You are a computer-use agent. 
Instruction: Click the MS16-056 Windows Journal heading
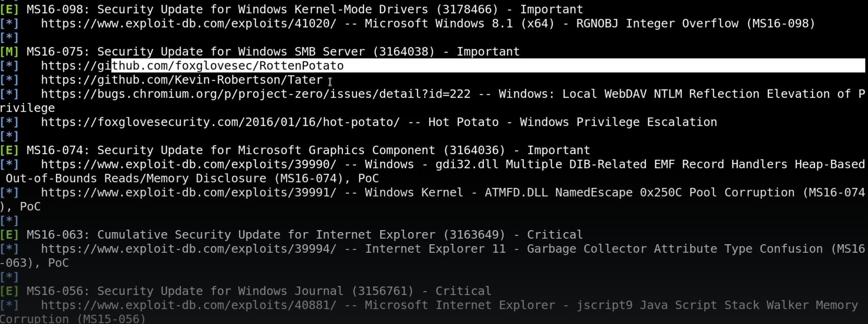(259, 291)
